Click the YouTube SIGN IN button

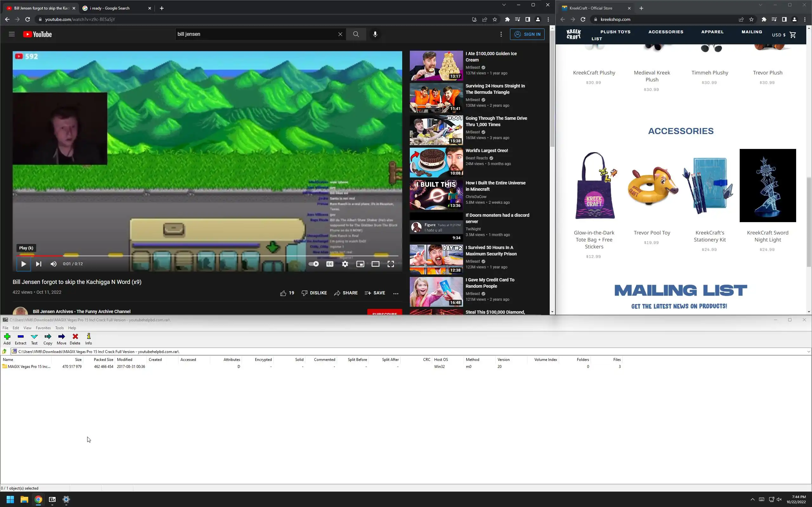pyautogui.click(x=527, y=34)
